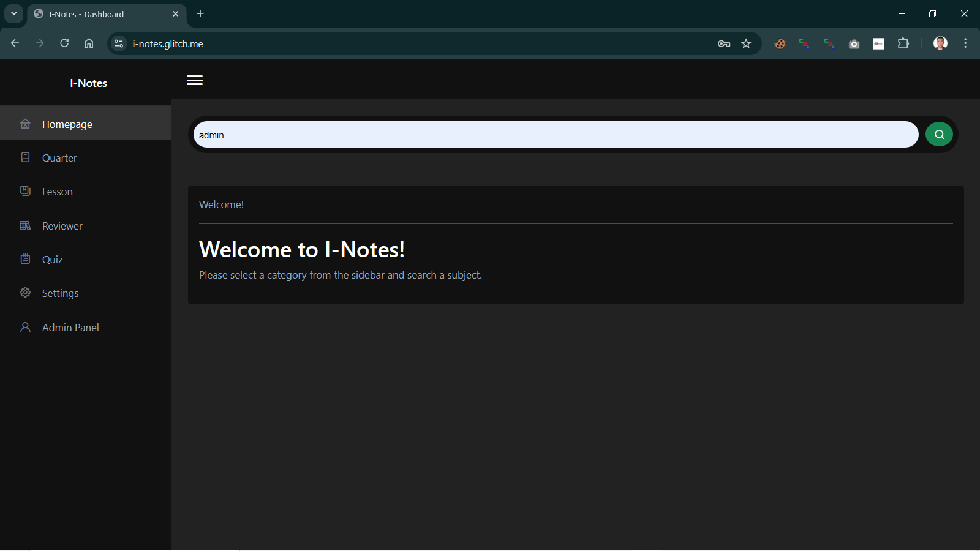The height and width of the screenshot is (551, 980).
Task: Click the Homepage house icon
Action: point(25,124)
